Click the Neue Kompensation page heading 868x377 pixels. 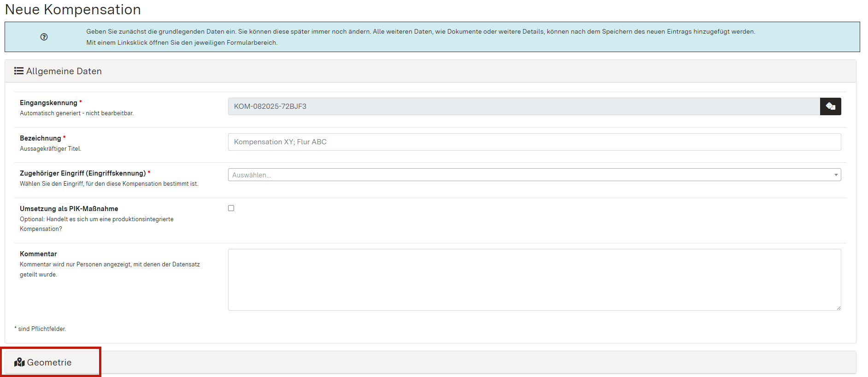pyautogui.click(x=73, y=9)
